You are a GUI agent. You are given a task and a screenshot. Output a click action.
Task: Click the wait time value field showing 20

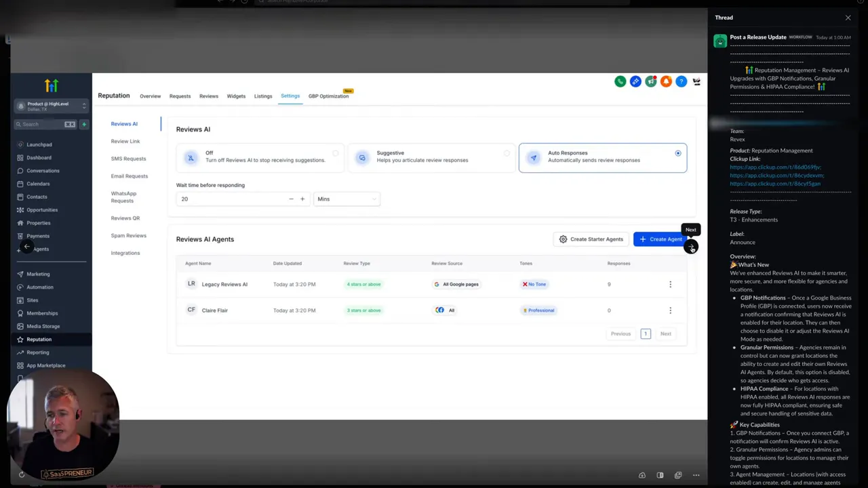pos(231,199)
